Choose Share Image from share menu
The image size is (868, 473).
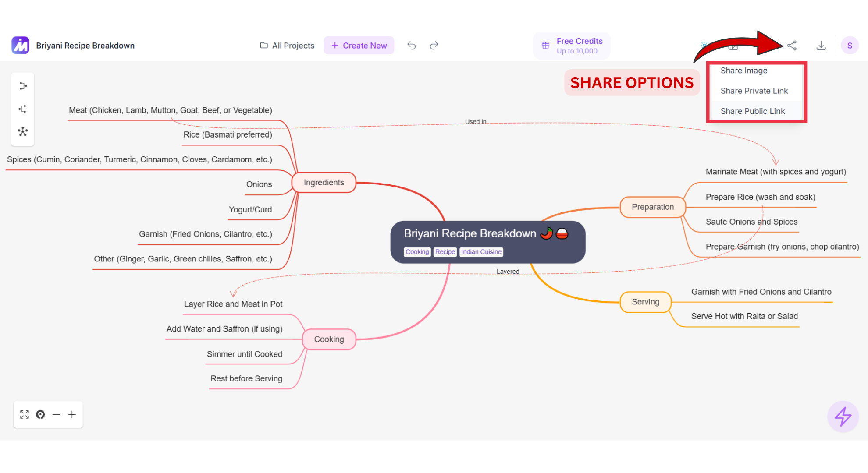click(744, 71)
